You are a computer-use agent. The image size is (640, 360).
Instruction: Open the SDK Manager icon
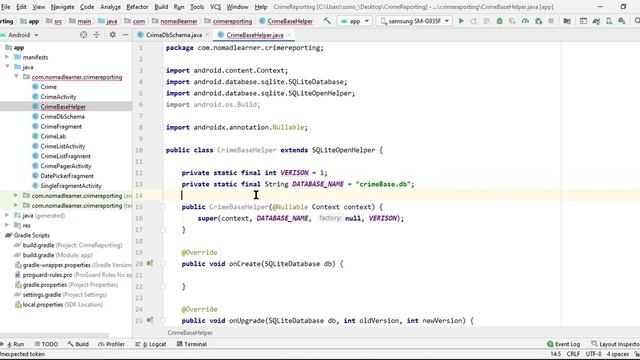[x=622, y=21]
